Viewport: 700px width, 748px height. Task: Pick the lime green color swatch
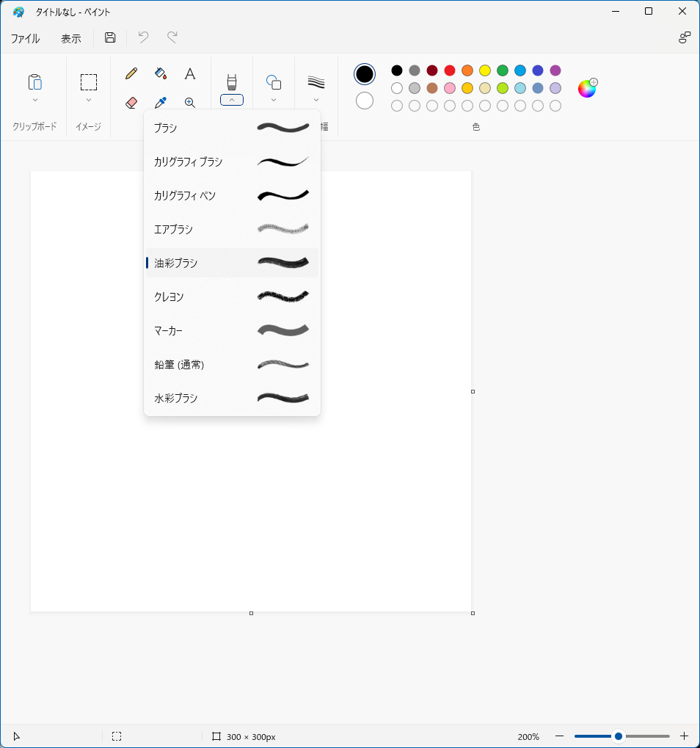tap(503, 88)
